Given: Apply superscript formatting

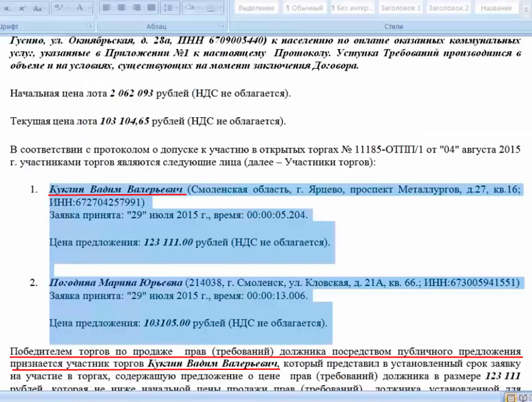Looking at the screenshot, I should coord(22,8).
